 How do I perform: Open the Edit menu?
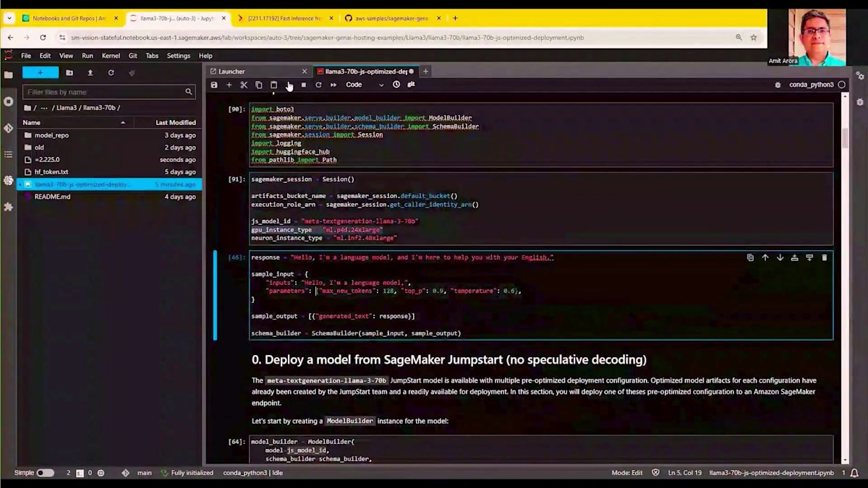pos(45,56)
